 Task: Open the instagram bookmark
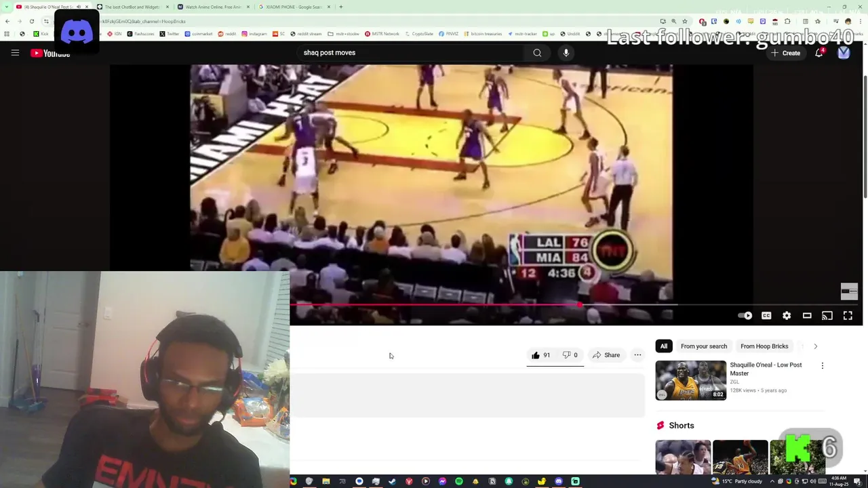pos(254,34)
